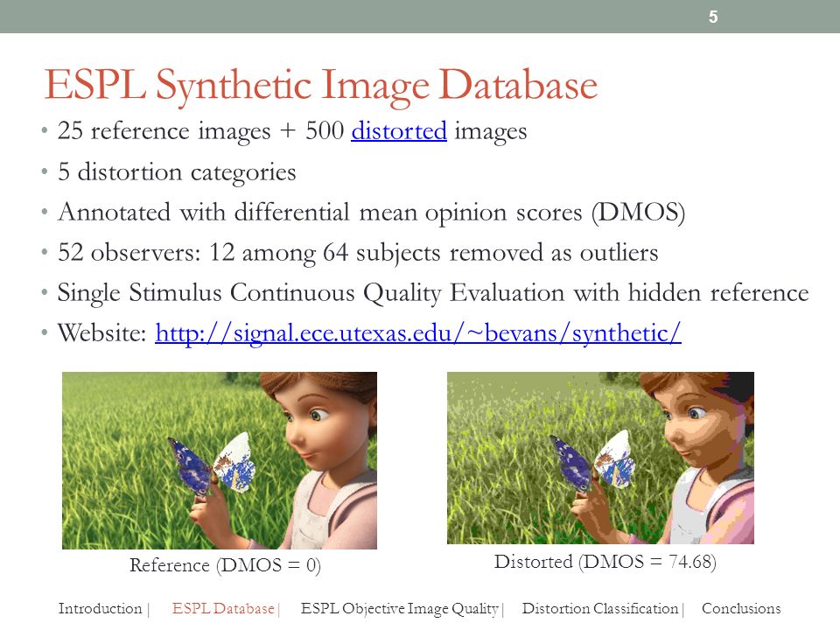Go to Conclusions footer section
This screenshot has height=630, width=840.
click(x=741, y=609)
